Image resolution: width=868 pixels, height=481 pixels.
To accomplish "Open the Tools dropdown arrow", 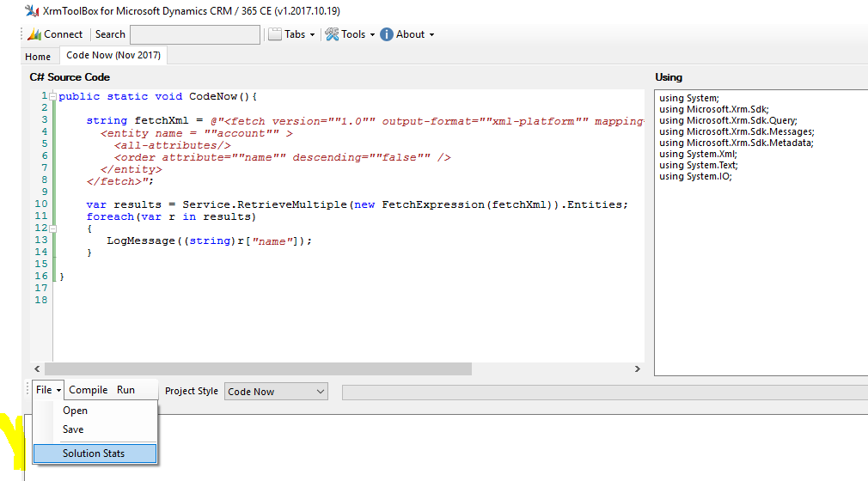I will [x=372, y=35].
